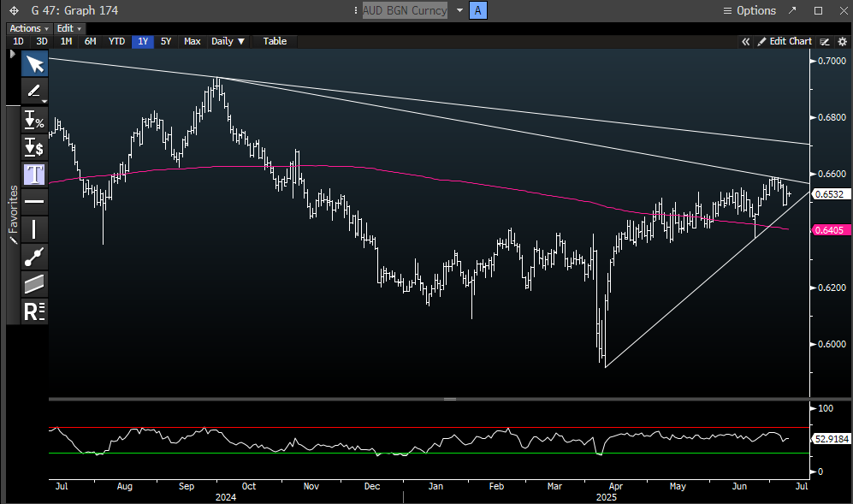Click the G 47: Graph 174 title
Image resolution: width=853 pixels, height=504 pixels.
pyautogui.click(x=74, y=10)
